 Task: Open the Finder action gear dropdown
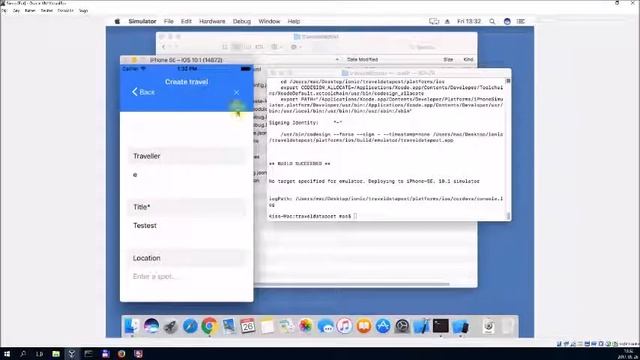pyautogui.click(x=296, y=47)
